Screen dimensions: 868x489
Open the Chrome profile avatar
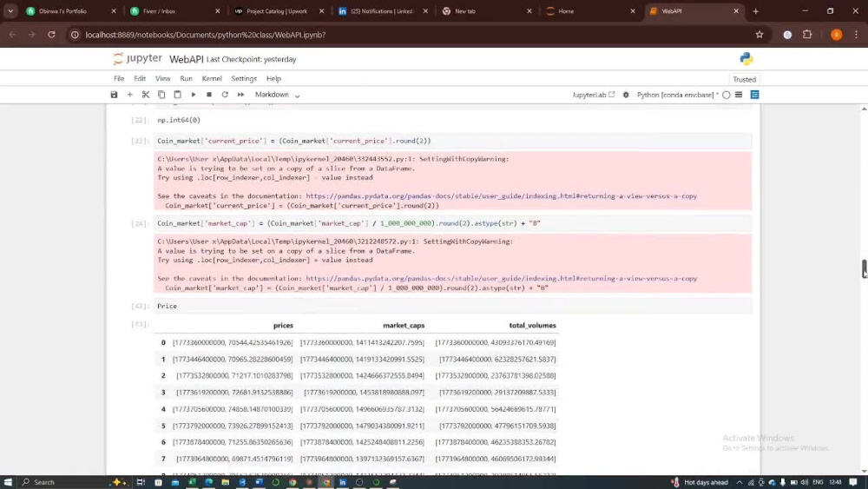[x=837, y=35]
